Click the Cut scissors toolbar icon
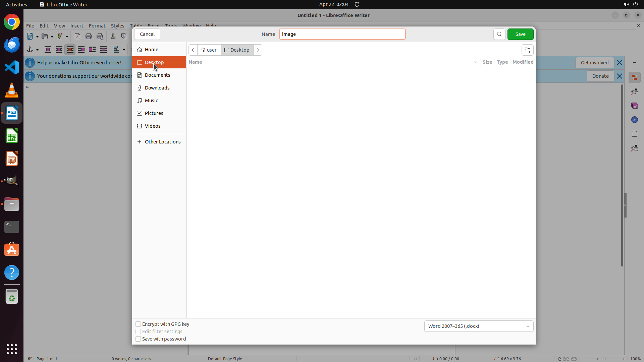 tap(113, 37)
